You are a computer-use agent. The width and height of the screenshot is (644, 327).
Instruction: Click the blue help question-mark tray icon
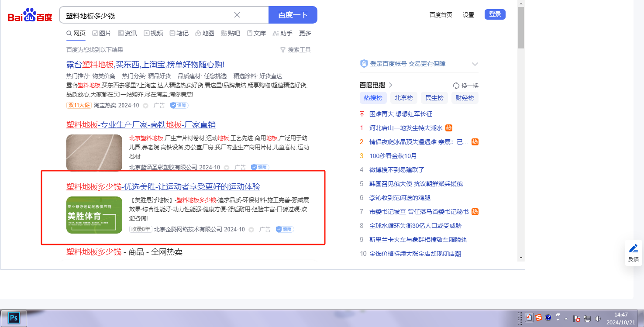[x=548, y=317]
